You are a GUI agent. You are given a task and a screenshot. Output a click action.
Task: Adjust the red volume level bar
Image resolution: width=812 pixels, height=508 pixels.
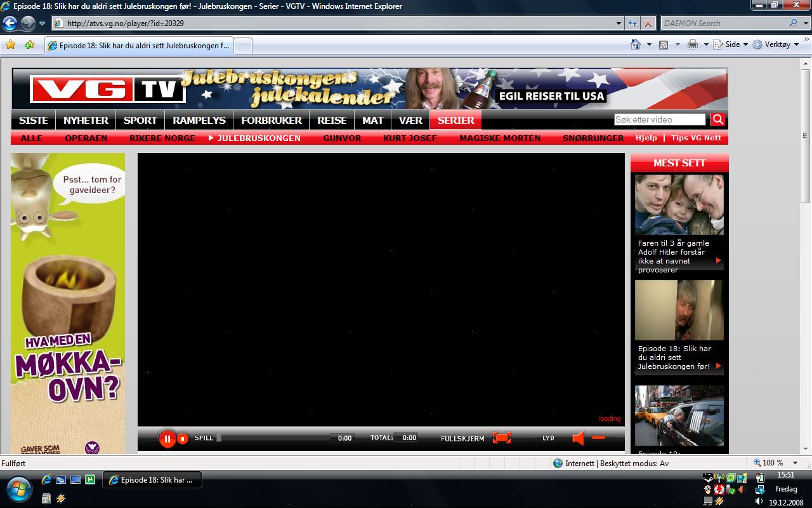coord(598,438)
